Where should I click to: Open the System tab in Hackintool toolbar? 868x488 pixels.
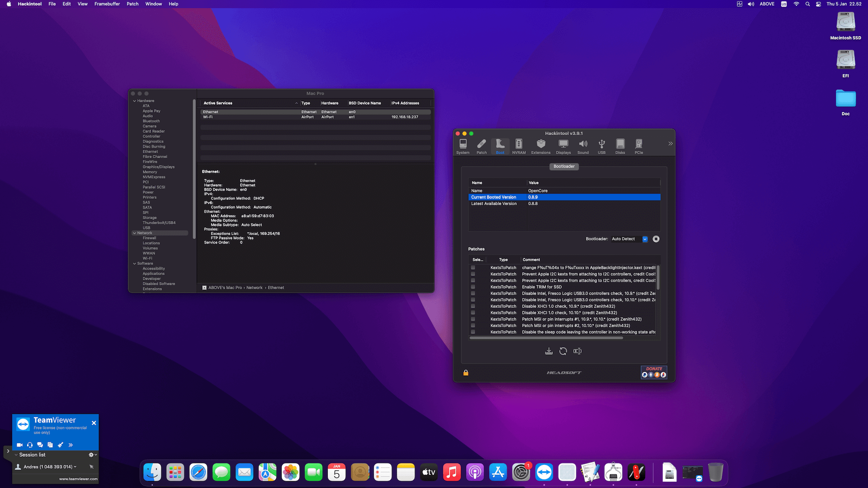tap(462, 146)
